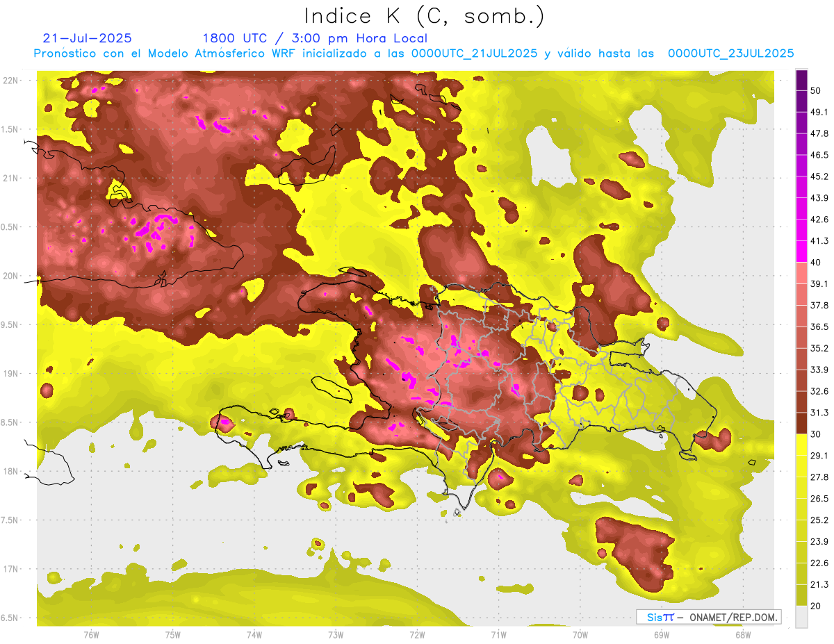Click the 41.3 value on the color scale

click(x=820, y=241)
